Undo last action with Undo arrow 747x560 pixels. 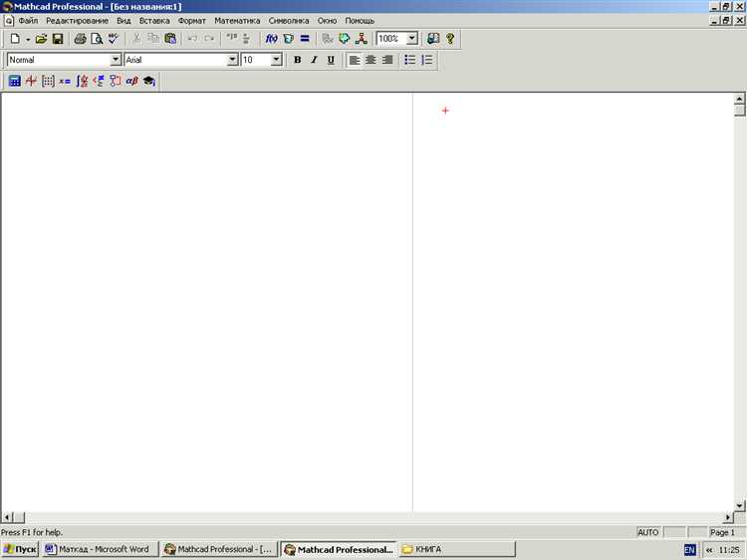coord(192,39)
